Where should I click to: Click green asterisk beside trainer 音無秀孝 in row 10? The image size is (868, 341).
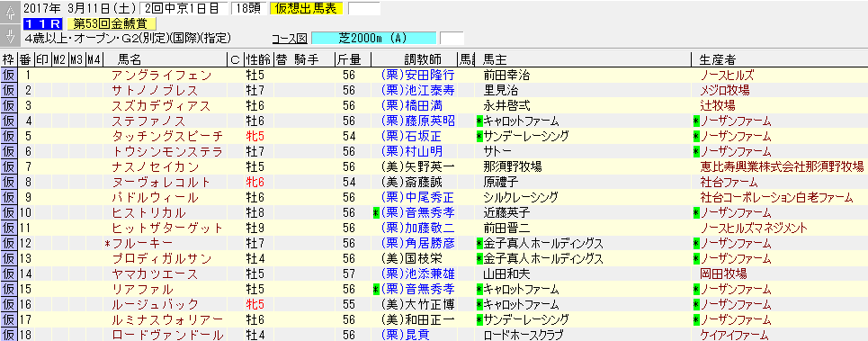(x=376, y=213)
